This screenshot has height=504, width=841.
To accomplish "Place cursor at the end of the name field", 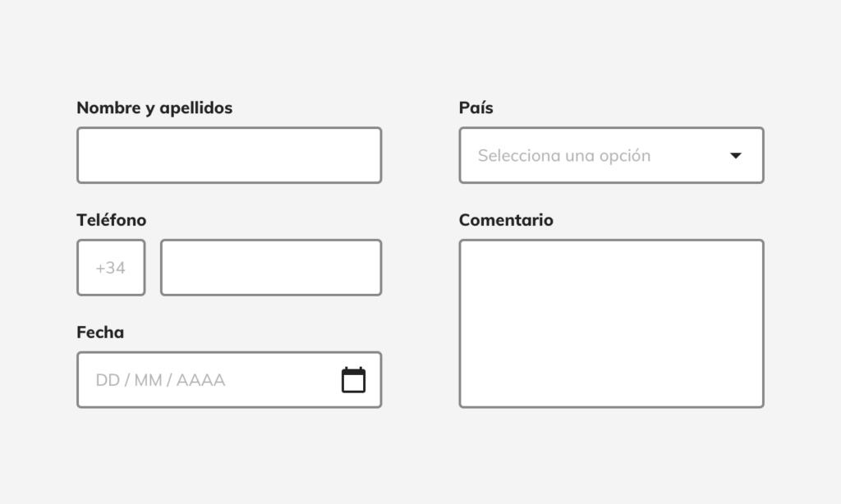I will 370,155.
